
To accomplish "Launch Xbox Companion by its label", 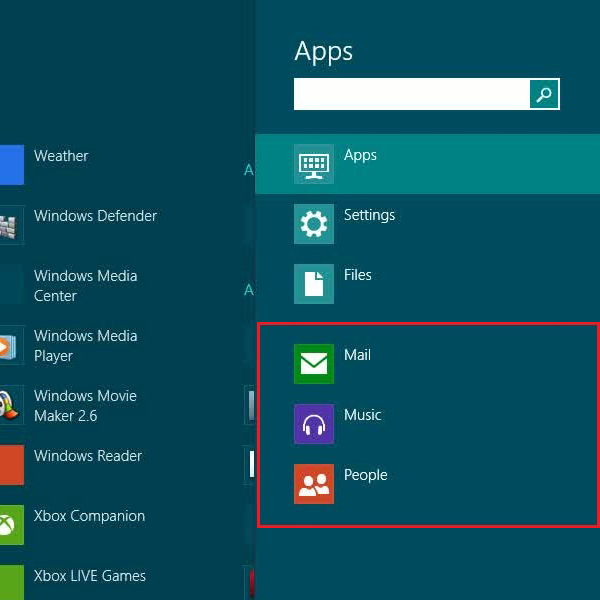I will [x=89, y=517].
